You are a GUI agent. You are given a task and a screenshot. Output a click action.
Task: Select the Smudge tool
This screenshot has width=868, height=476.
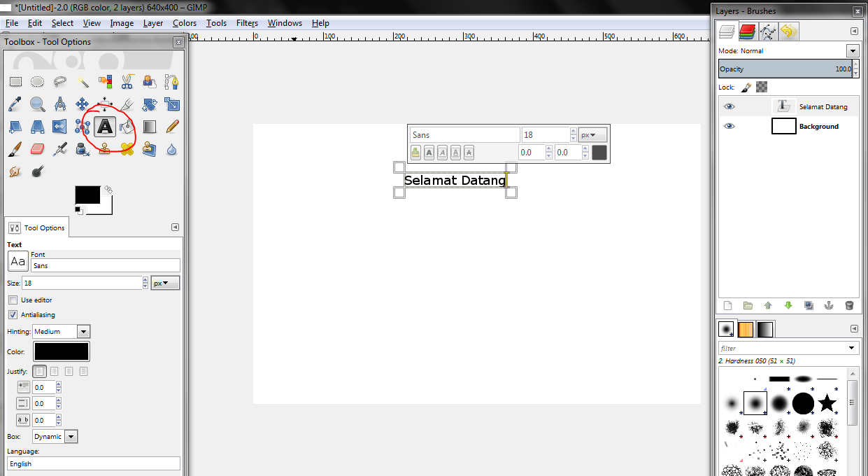[15, 171]
